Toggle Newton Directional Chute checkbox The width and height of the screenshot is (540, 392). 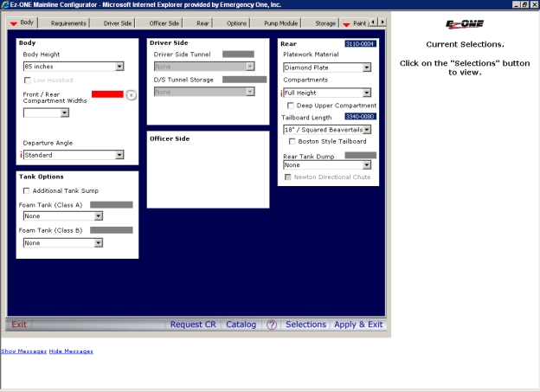[x=288, y=177]
